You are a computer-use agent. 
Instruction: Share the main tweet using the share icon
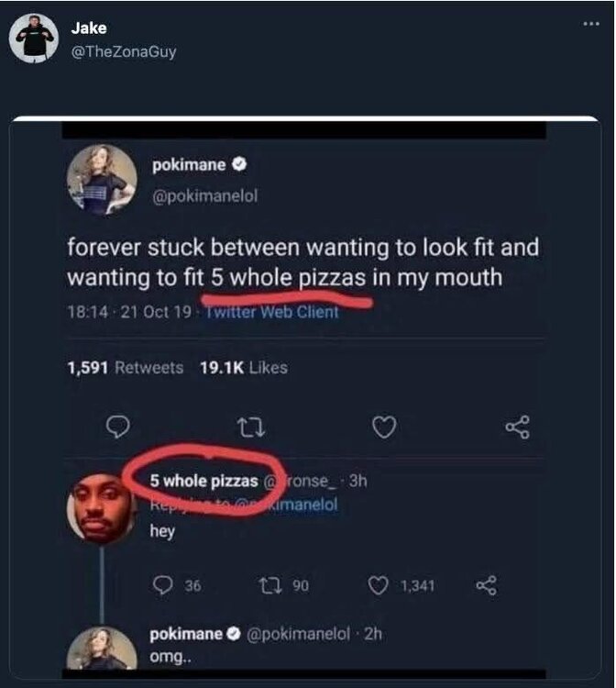[518, 427]
